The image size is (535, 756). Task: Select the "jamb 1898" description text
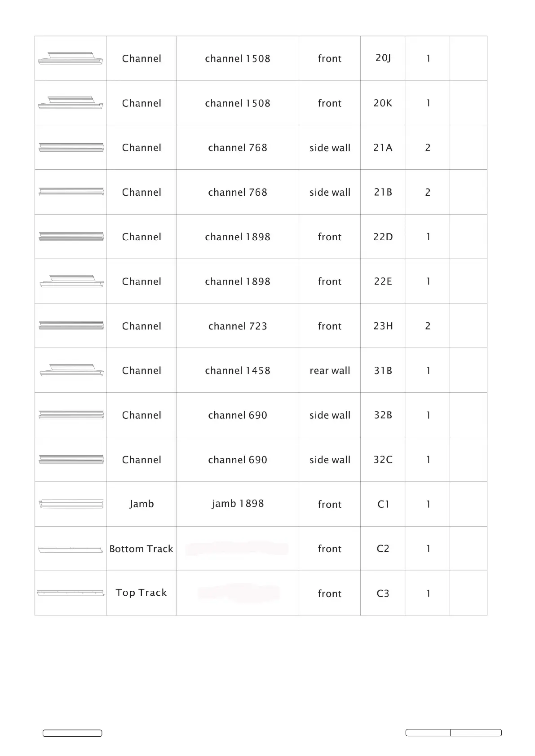238,504
